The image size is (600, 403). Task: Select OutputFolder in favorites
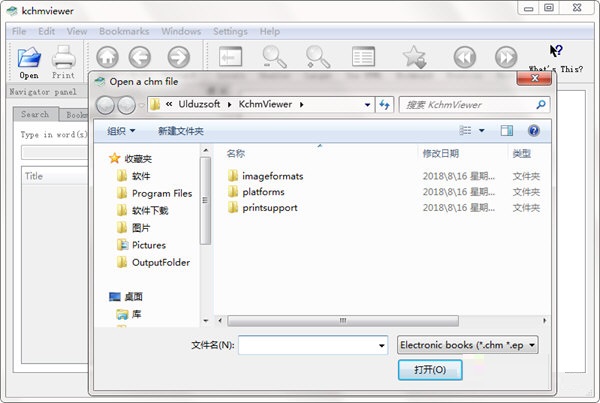[x=153, y=263]
